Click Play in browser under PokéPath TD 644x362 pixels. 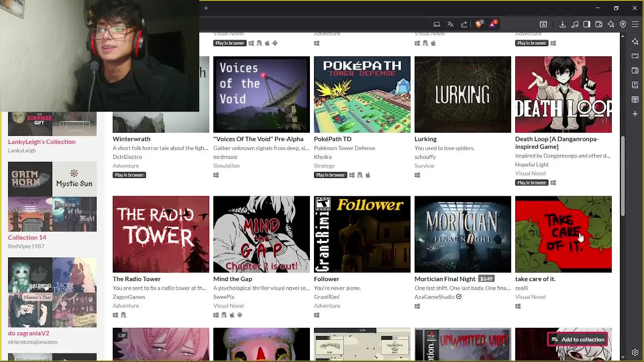tap(331, 175)
